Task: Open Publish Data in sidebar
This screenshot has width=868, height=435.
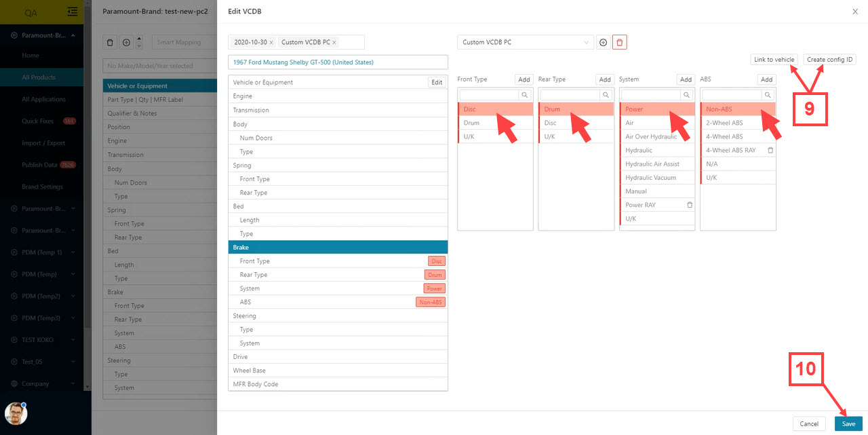Action: click(39, 165)
